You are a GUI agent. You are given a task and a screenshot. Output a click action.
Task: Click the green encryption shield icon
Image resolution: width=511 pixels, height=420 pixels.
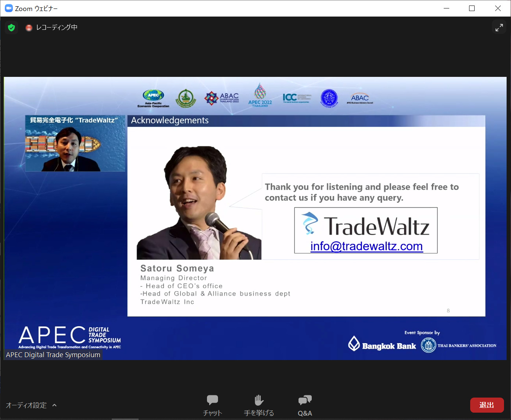[11, 28]
